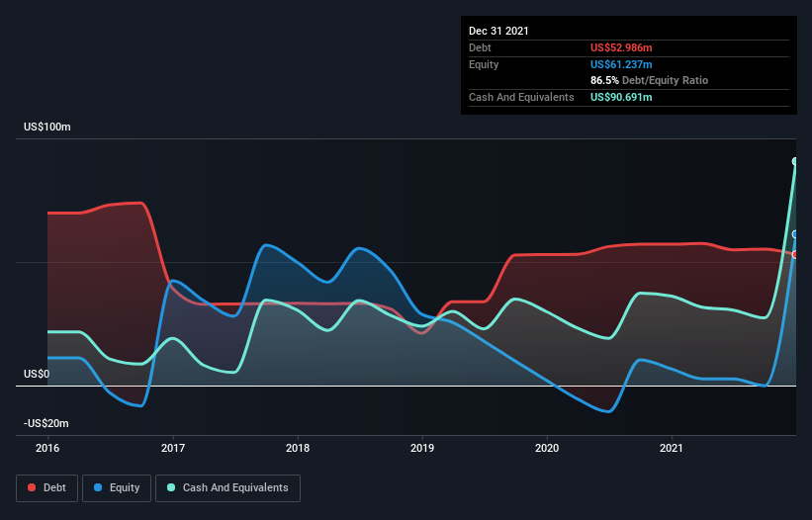
Task: Toggle the Debt series legend button
Action: tap(46, 488)
